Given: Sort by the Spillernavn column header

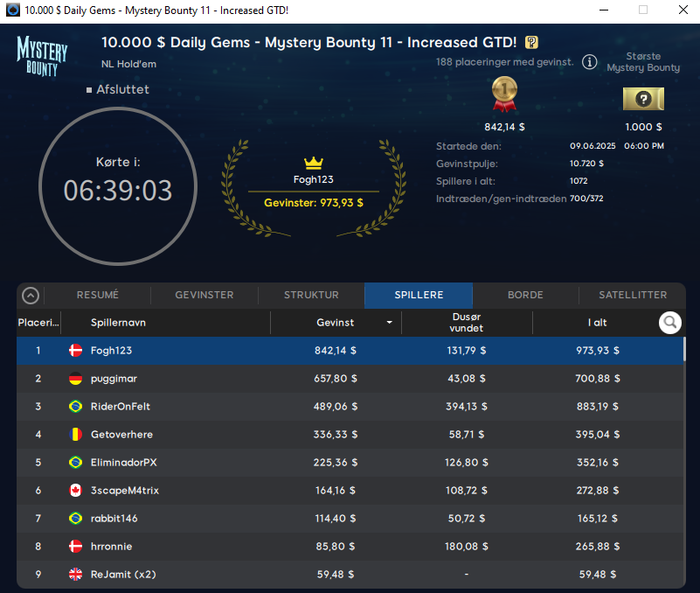Looking at the screenshot, I should point(118,323).
